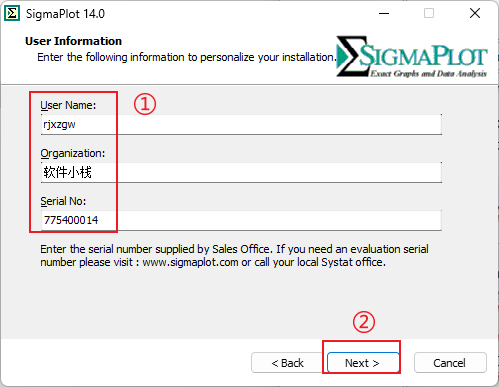Click the User Name input field
The height and width of the screenshot is (387, 499).
241,125
